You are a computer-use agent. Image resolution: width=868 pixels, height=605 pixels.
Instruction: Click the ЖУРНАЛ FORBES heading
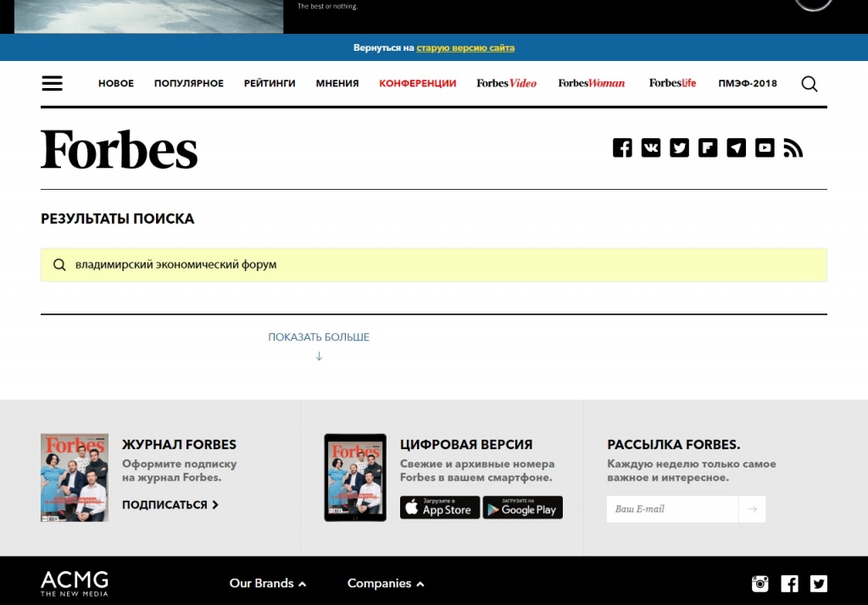pyautogui.click(x=179, y=445)
